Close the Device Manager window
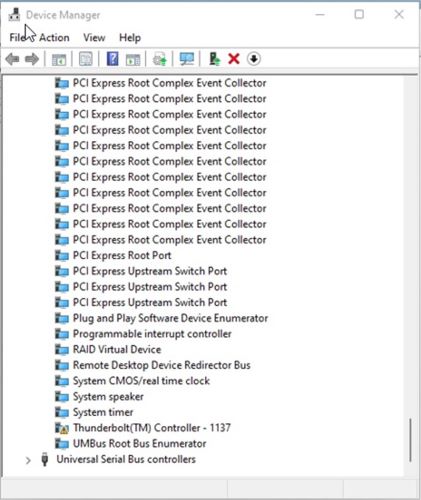Image resolution: width=421 pixels, height=500 pixels. coord(399,15)
